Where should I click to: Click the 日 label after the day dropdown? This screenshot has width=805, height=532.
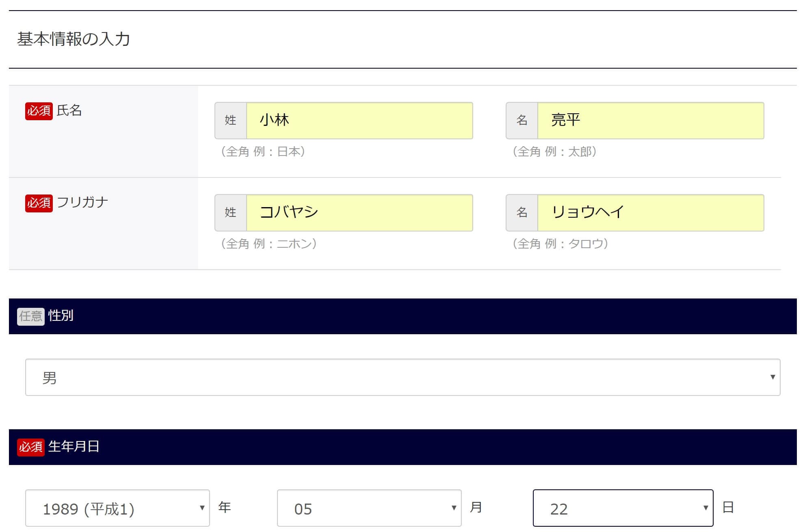point(728,507)
